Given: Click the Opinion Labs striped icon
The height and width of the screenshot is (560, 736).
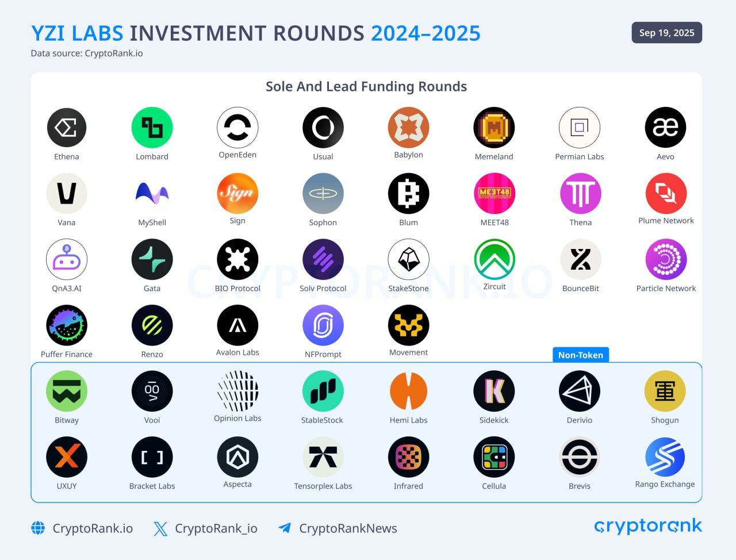Looking at the screenshot, I should (x=237, y=391).
